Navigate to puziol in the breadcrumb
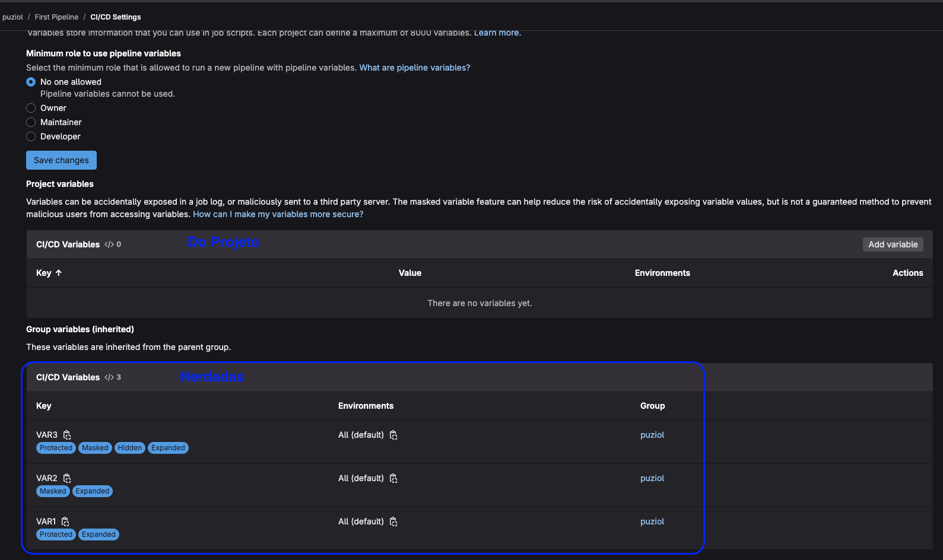The image size is (943, 560). [12, 17]
